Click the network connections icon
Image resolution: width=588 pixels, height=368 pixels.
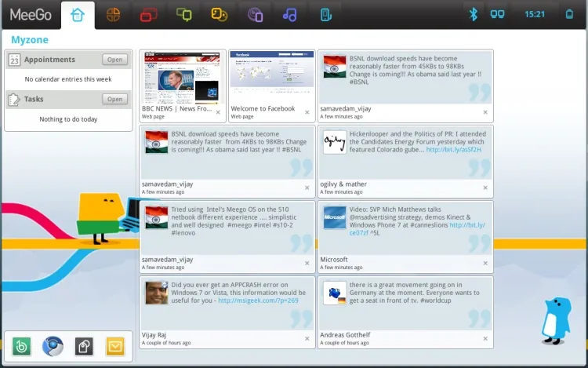[x=497, y=14]
